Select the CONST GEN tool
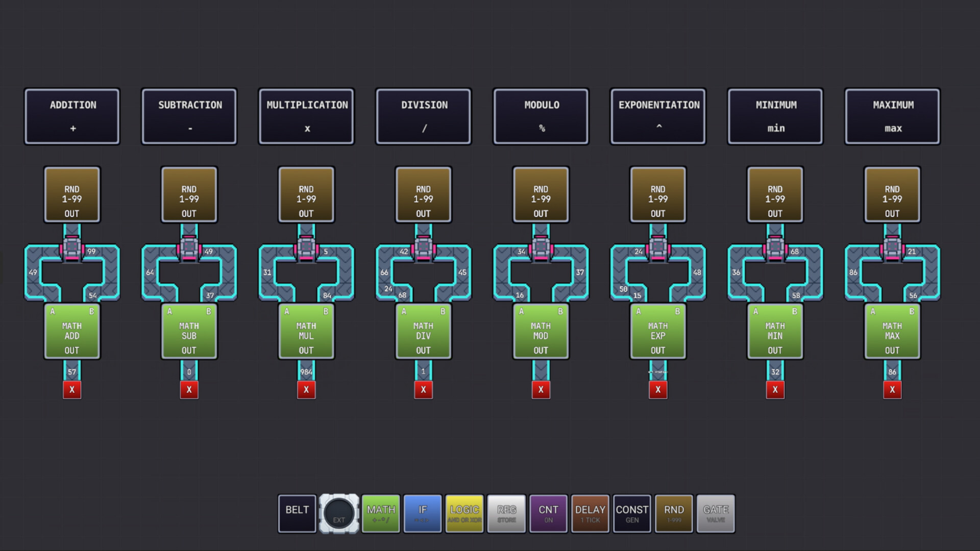The height and width of the screenshot is (551, 980). point(631,513)
